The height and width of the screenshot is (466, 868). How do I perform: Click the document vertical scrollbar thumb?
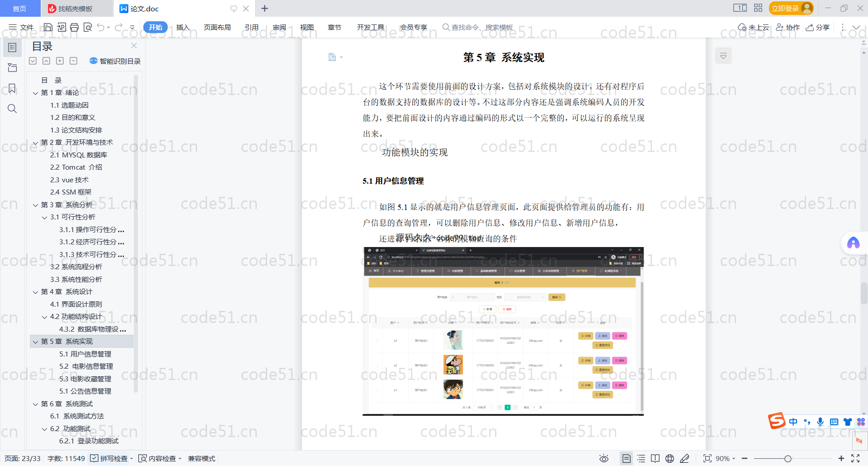[x=863, y=293]
